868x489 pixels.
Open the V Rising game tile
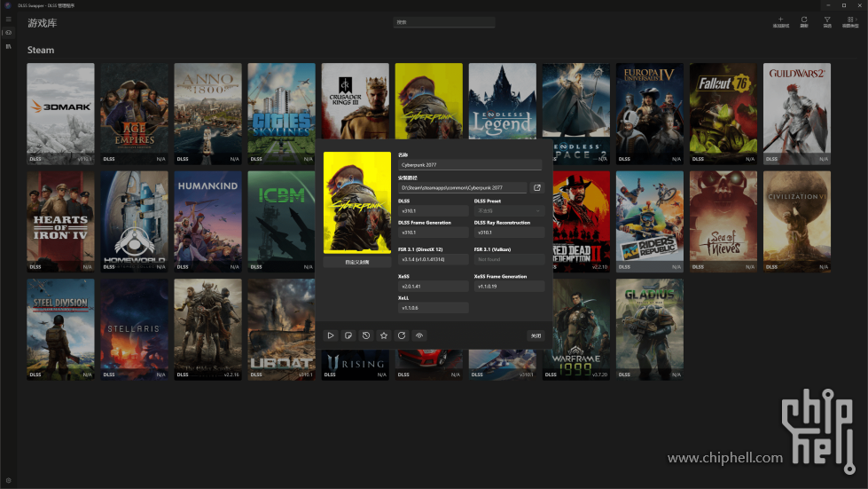point(355,366)
